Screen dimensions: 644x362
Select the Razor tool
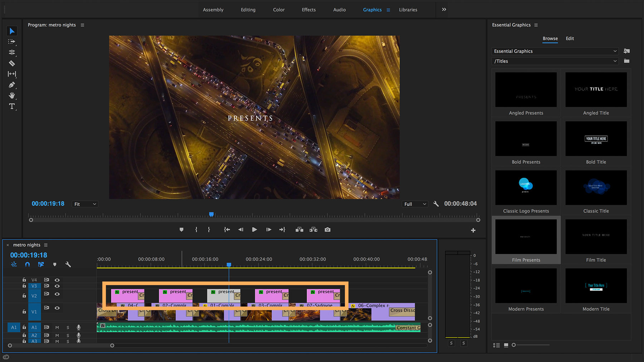[12, 63]
